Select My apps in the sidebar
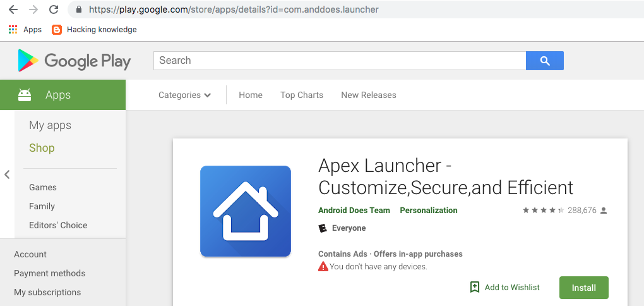Image resolution: width=644 pixels, height=306 pixels. 50,125
